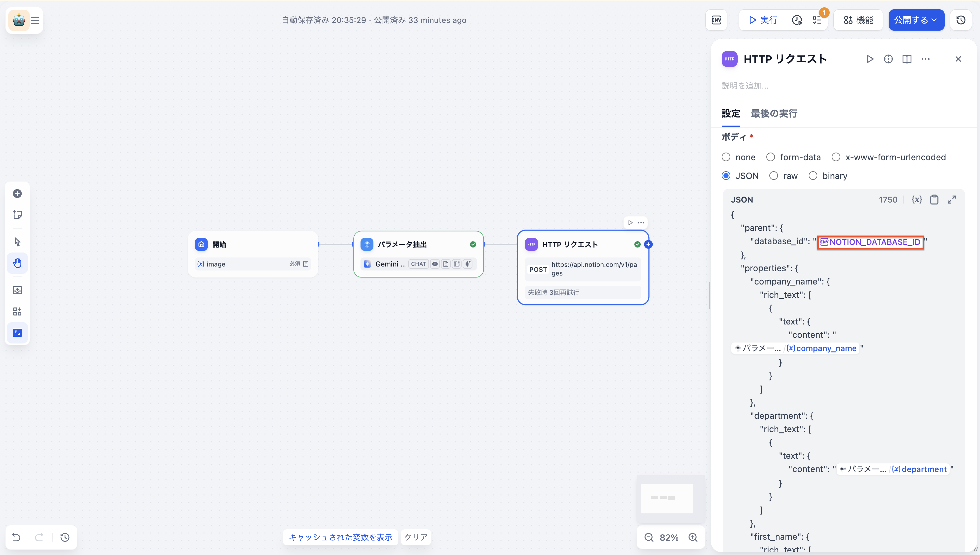
Task: Click the add node plus icon
Action: 17,194
